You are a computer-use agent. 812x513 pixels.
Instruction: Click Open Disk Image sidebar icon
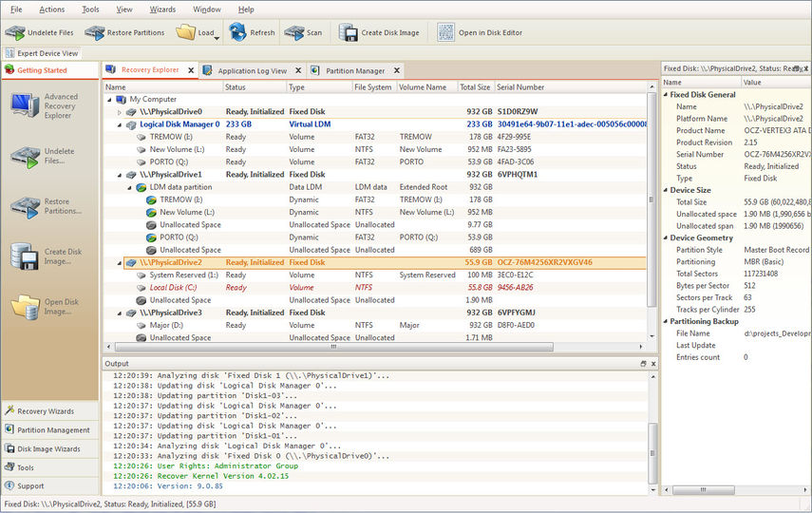[x=24, y=306]
